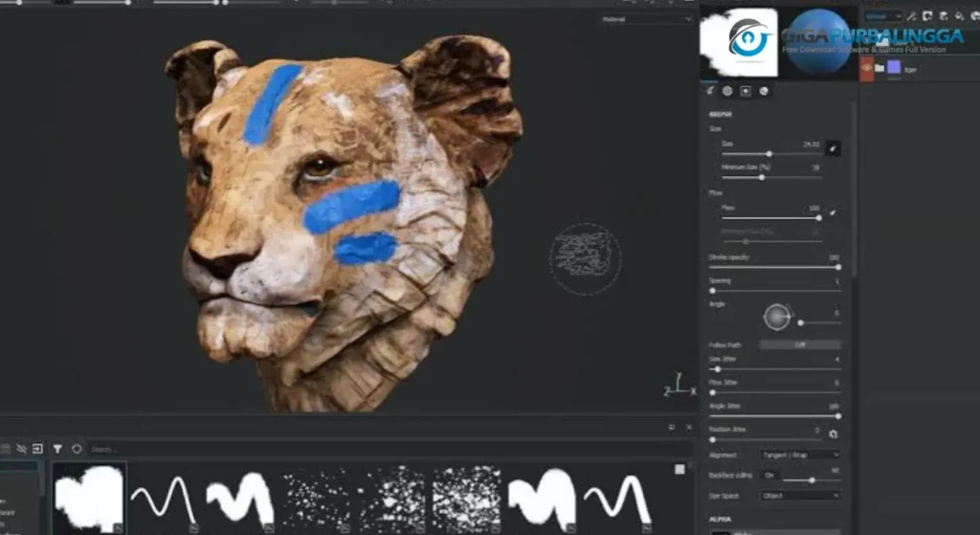
Task: Click gear icon next to Position Jitter
Action: pos(834,434)
